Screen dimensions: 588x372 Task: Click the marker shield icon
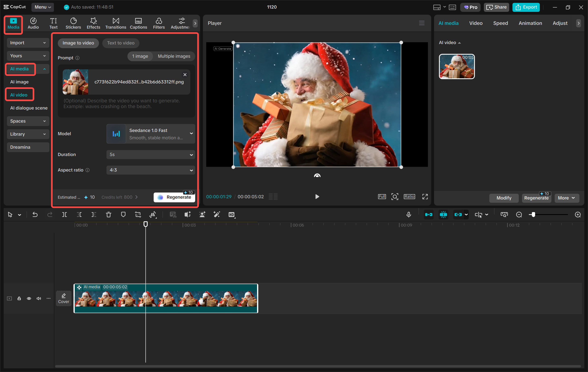coord(123,215)
